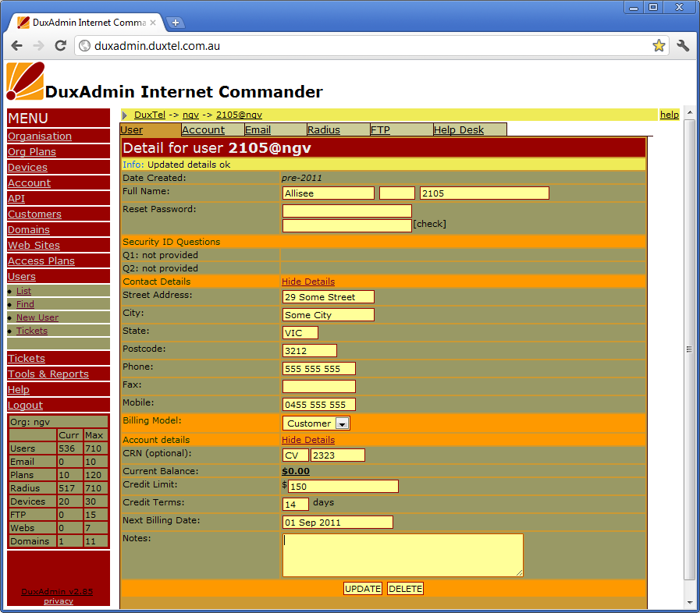Click the last name field 2105
This screenshot has height=613, width=700.
pyautogui.click(x=485, y=193)
